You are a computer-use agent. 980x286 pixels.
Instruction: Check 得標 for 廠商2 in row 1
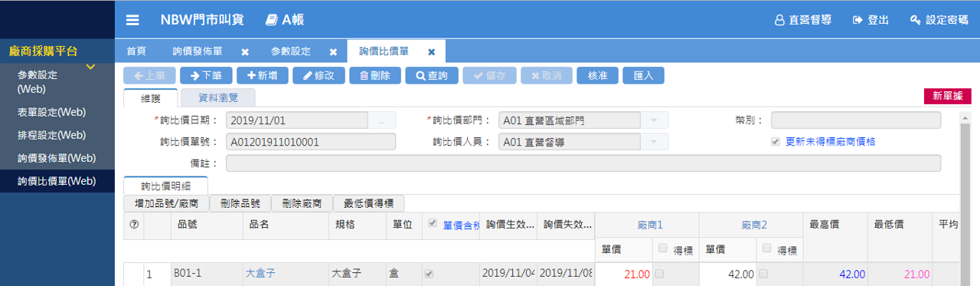763,274
